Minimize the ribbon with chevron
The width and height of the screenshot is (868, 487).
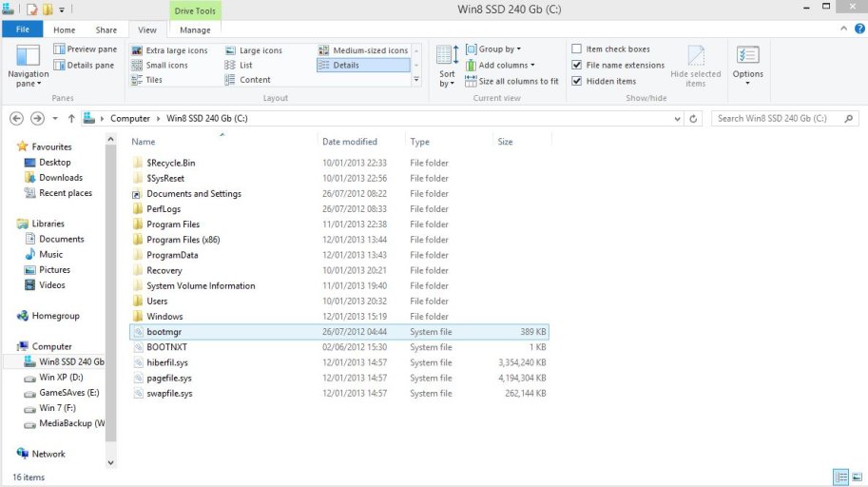pyautogui.click(x=843, y=29)
